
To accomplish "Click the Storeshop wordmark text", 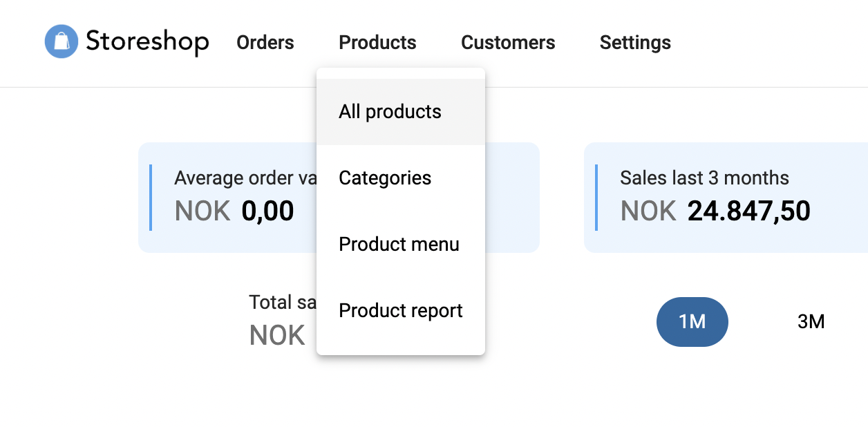I will click(x=147, y=42).
